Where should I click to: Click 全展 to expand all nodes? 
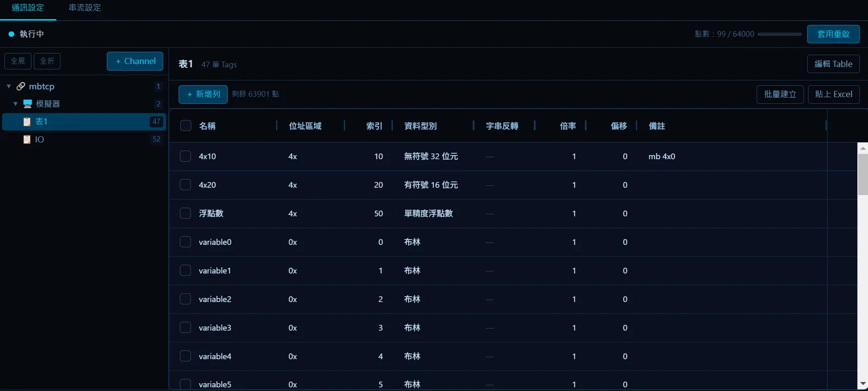18,61
